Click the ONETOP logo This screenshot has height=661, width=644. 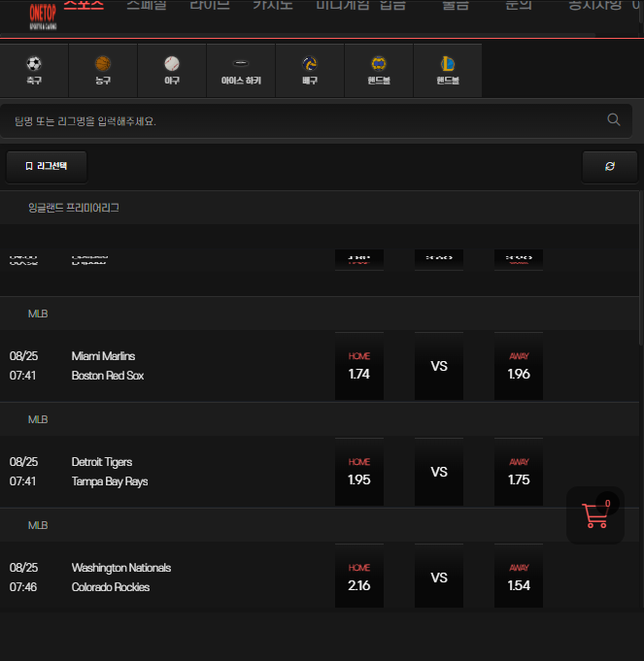pos(43,17)
